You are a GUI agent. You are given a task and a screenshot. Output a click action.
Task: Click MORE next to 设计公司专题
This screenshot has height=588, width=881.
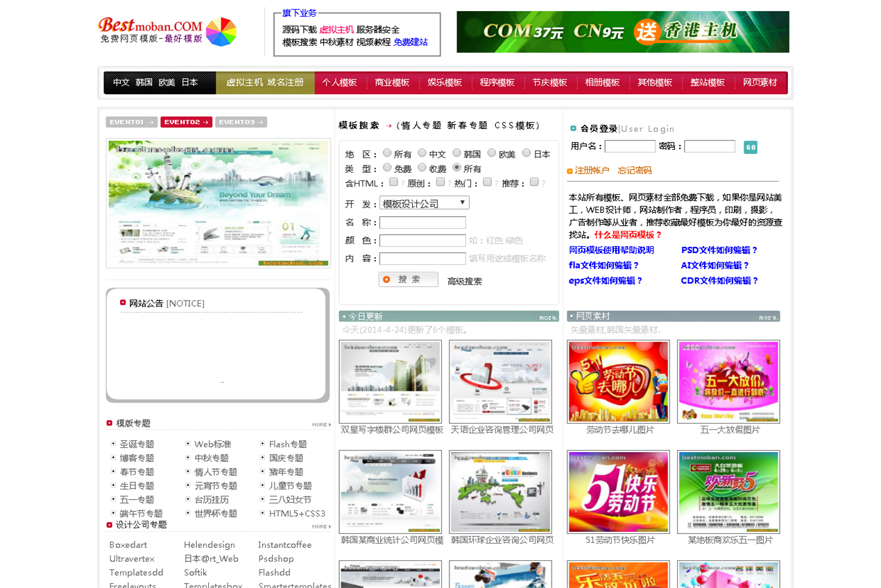point(321,526)
